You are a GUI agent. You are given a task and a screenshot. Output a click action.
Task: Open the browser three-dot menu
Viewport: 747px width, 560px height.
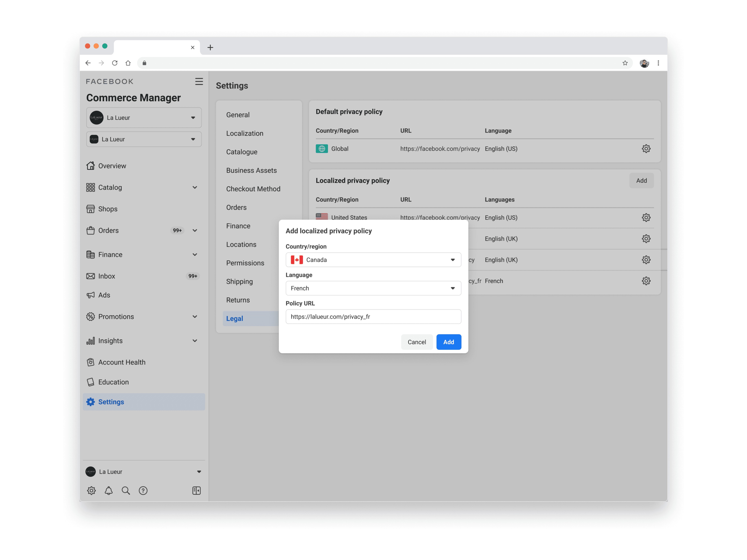point(658,63)
